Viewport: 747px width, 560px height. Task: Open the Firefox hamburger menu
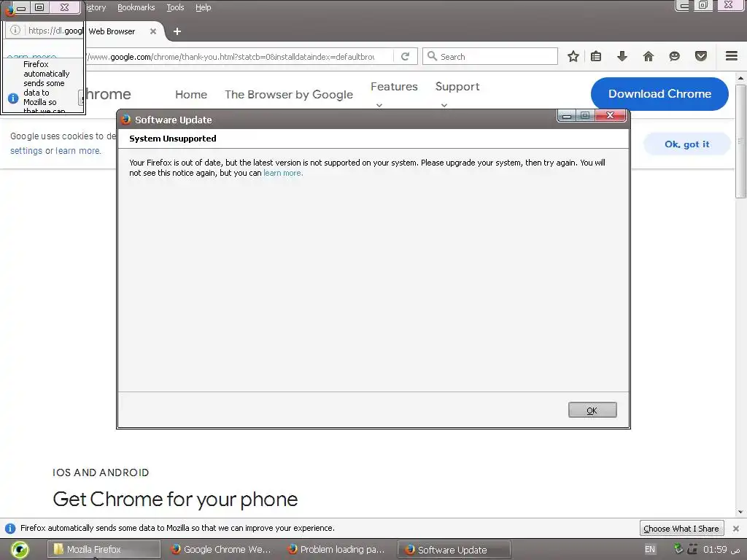[x=732, y=56]
